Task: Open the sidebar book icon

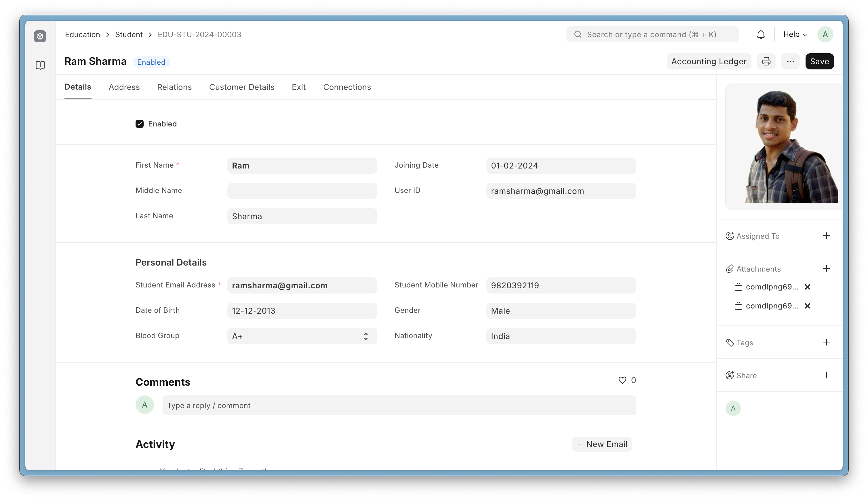Action: [x=40, y=65]
